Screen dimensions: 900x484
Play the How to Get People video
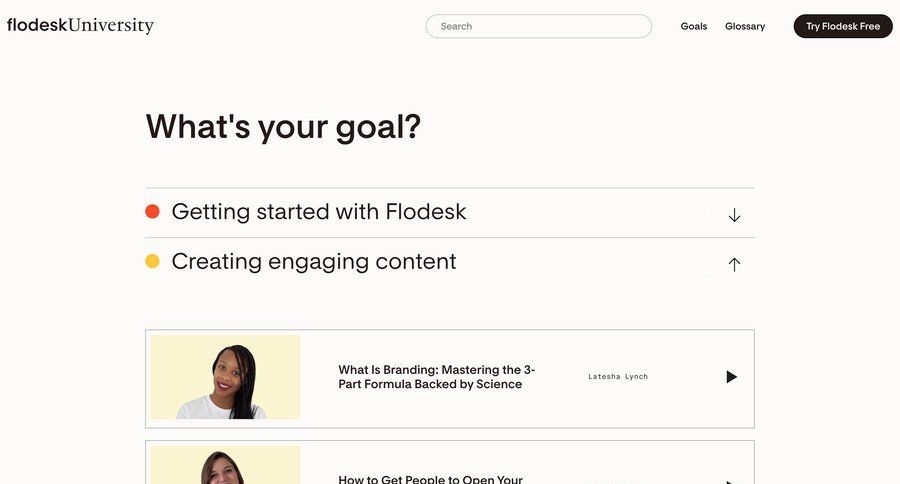(731, 480)
